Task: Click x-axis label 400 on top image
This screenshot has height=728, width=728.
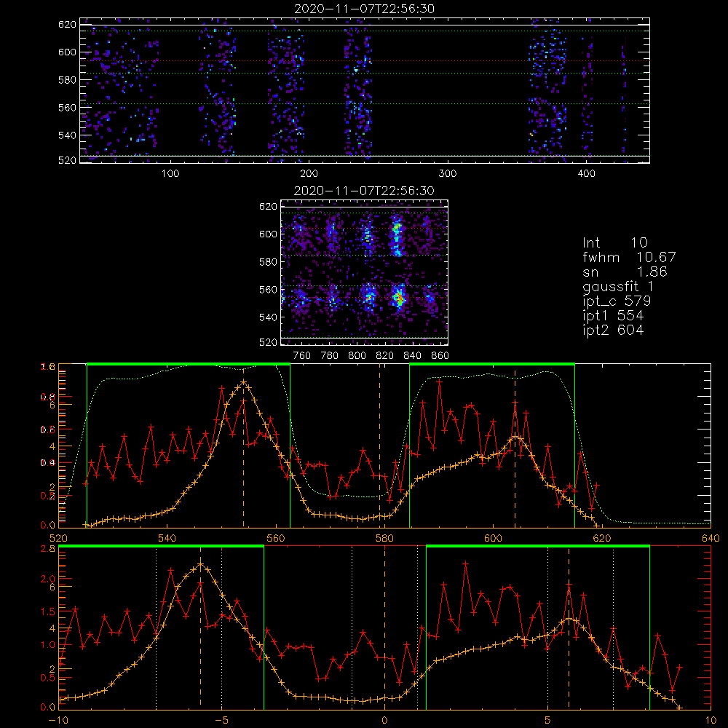Action: tap(586, 174)
